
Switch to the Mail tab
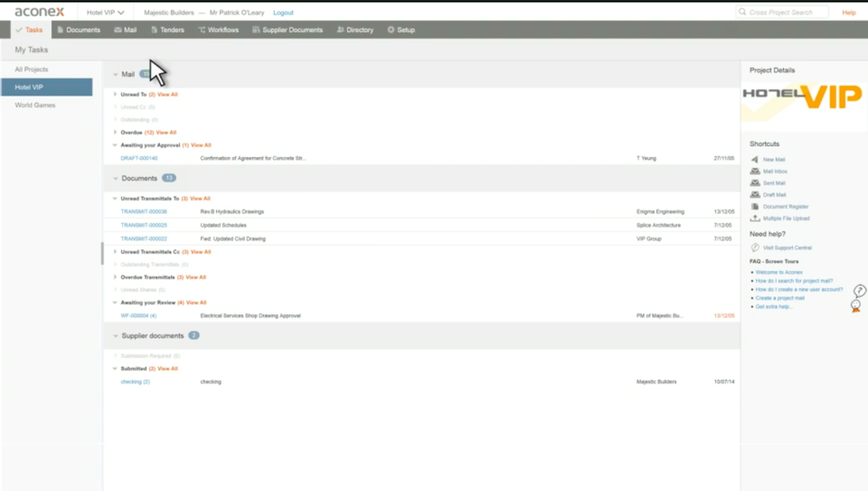[125, 30]
